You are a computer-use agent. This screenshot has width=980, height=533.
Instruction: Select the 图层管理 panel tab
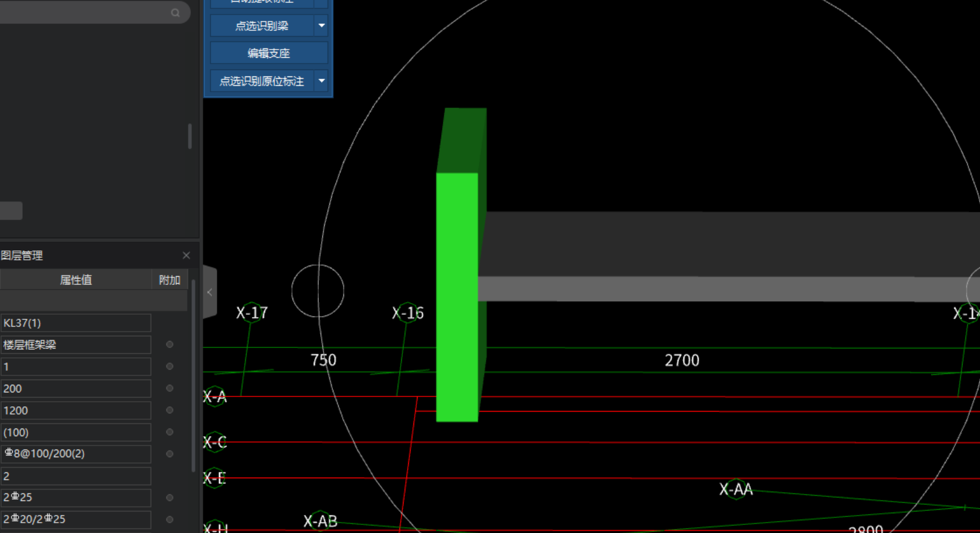point(22,256)
